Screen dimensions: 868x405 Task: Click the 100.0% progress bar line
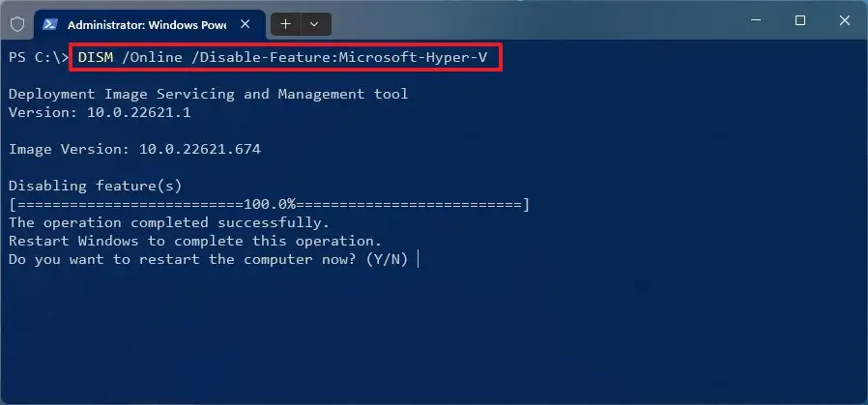point(269,205)
